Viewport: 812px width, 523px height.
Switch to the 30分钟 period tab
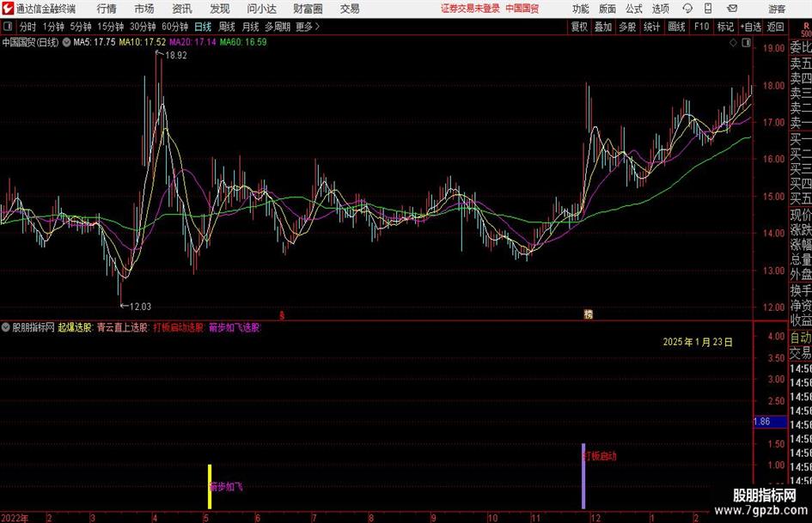click(143, 27)
